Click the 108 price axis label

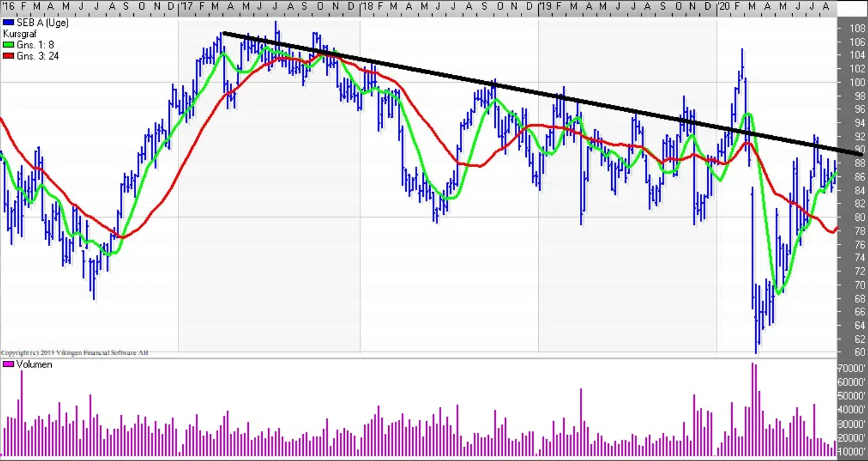coord(857,28)
